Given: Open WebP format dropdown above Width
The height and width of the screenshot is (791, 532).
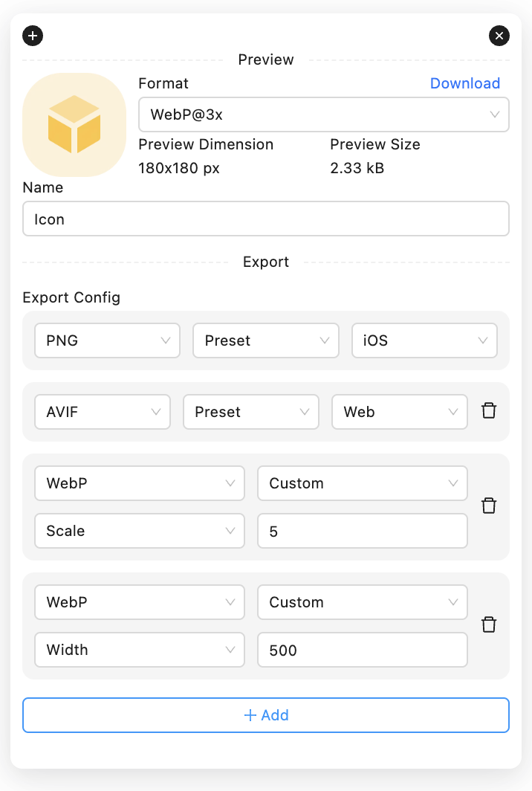Looking at the screenshot, I should 140,602.
